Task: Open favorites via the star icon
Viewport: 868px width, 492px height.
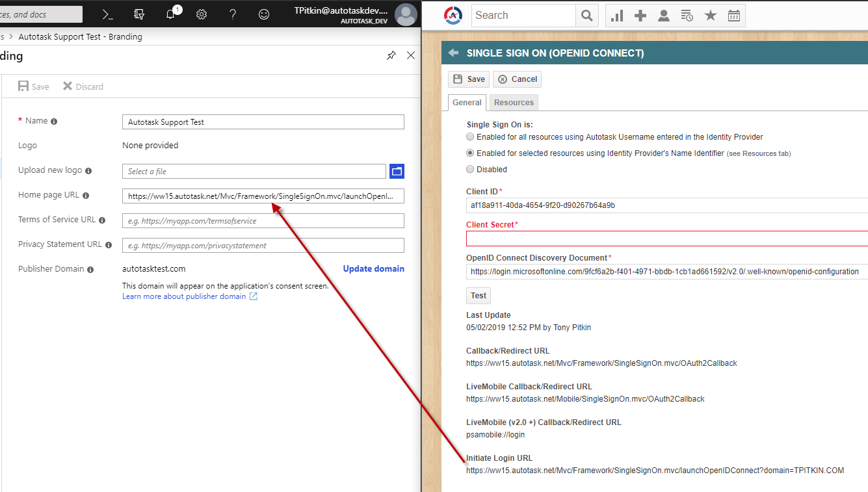Action: pyautogui.click(x=711, y=15)
